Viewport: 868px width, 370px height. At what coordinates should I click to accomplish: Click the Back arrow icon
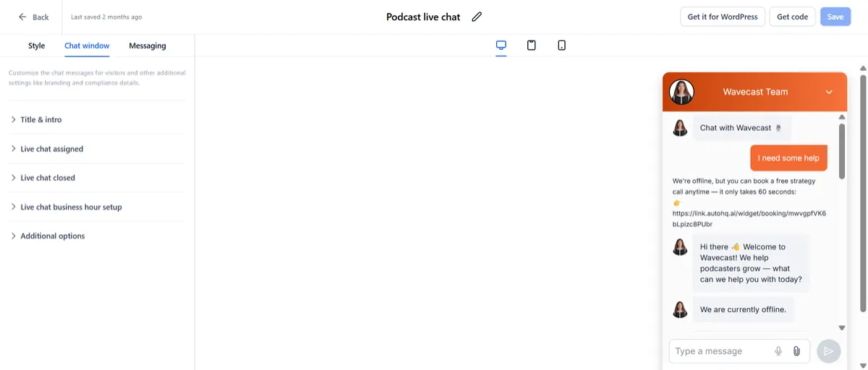coord(22,17)
